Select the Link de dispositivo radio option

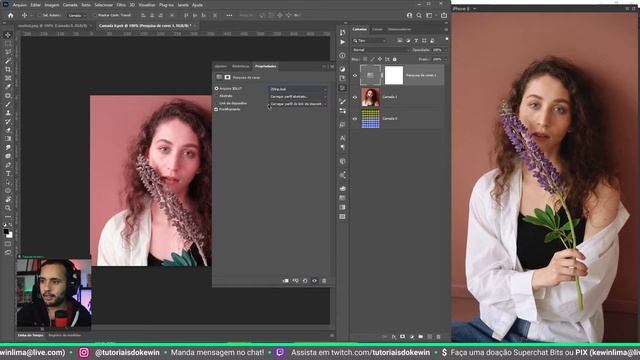pyautogui.click(x=216, y=103)
